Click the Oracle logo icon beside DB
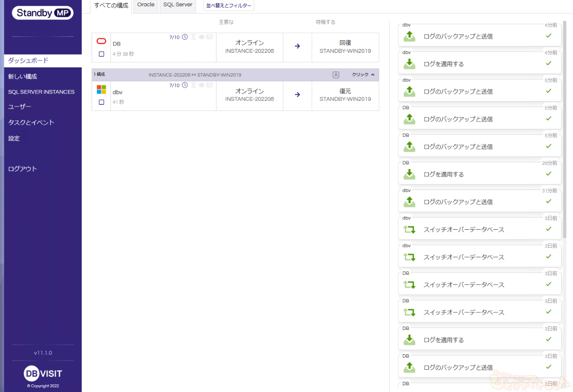 point(101,41)
